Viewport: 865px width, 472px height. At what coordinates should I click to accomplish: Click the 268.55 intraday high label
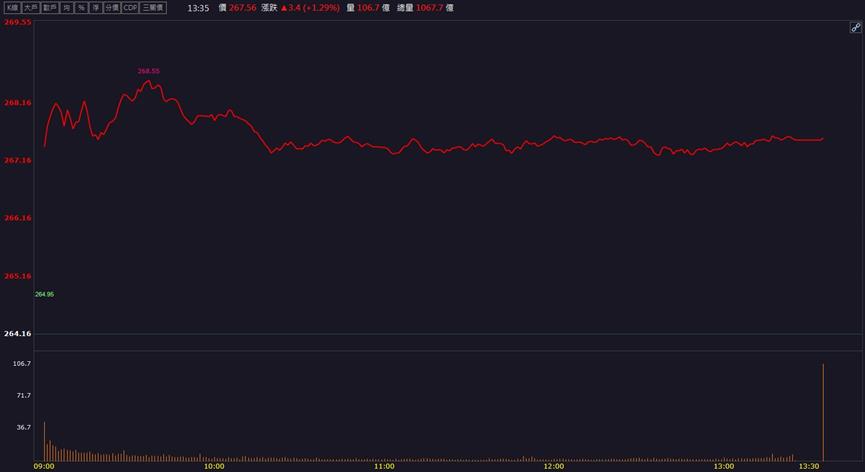point(148,71)
